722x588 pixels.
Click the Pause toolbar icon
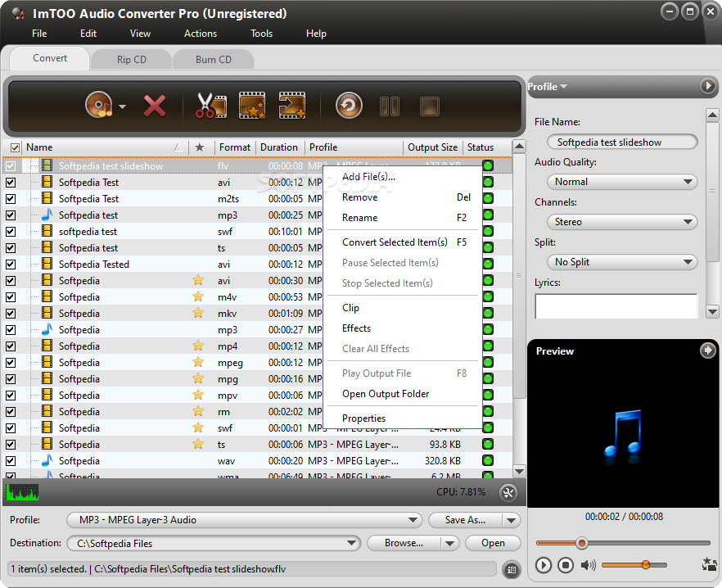click(390, 106)
